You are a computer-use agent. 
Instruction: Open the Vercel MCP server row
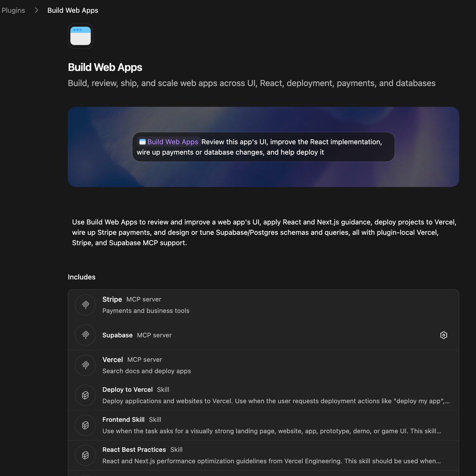pos(264,365)
